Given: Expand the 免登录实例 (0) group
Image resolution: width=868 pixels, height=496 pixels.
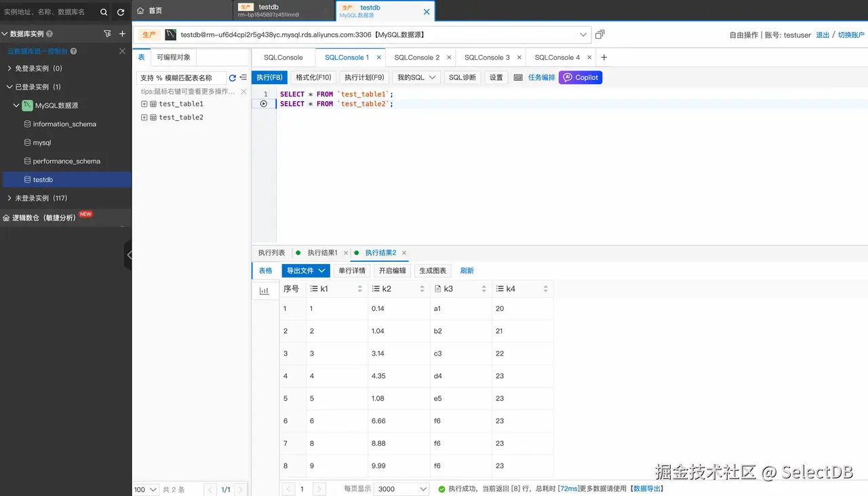Looking at the screenshot, I should pyautogui.click(x=9, y=69).
